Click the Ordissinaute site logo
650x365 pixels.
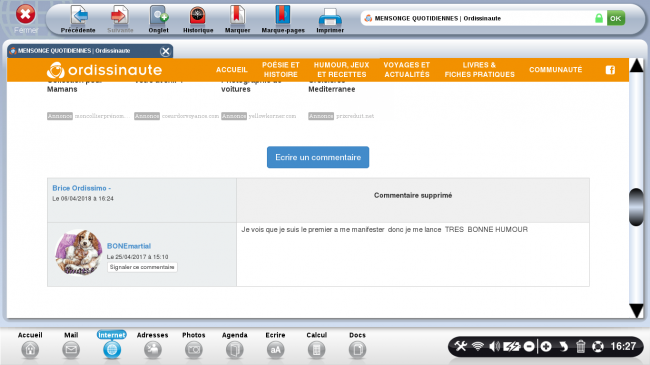(x=104, y=70)
